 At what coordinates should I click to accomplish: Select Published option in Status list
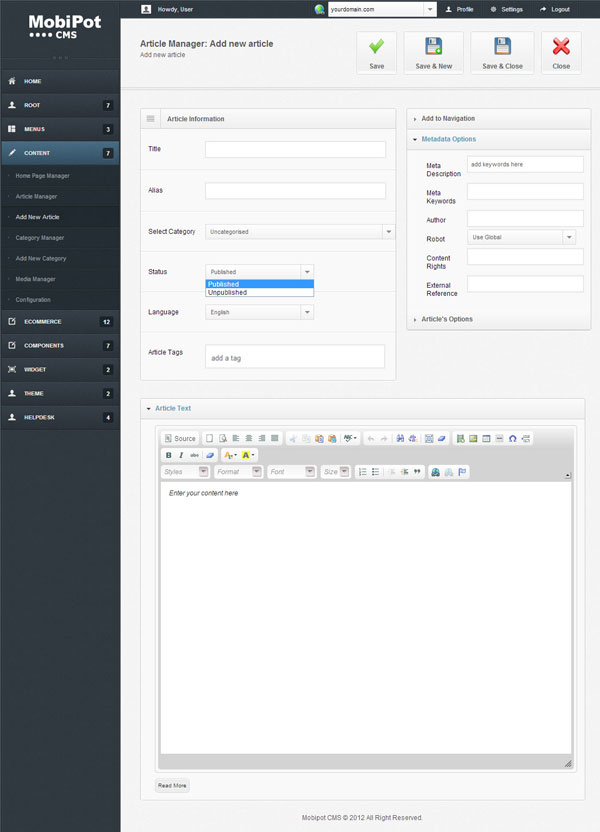[259, 284]
